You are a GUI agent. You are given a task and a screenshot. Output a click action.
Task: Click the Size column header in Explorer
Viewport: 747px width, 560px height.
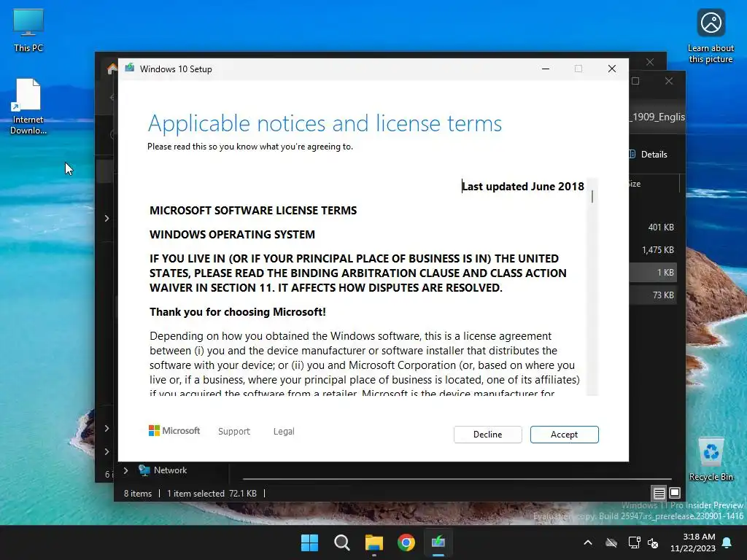coord(634,184)
